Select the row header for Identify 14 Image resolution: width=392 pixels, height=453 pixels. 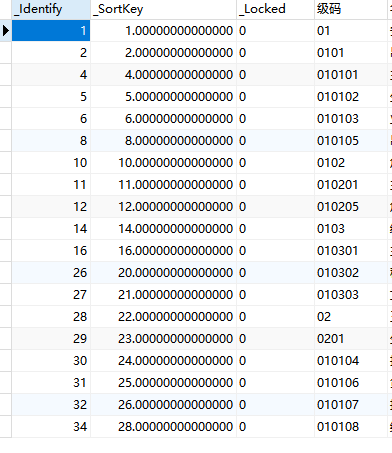[6, 229]
